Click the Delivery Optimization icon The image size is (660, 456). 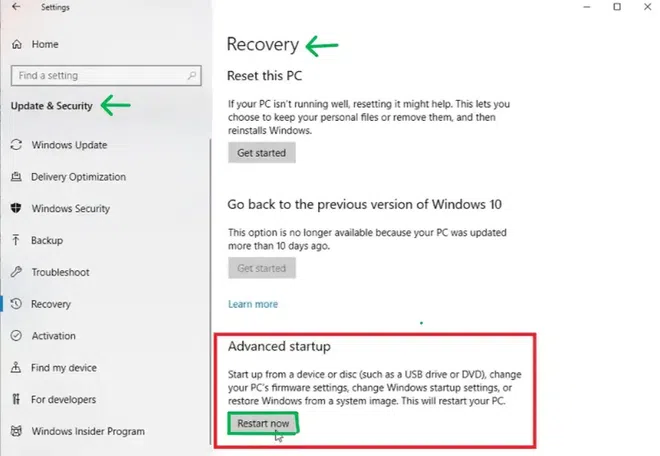[x=16, y=177]
